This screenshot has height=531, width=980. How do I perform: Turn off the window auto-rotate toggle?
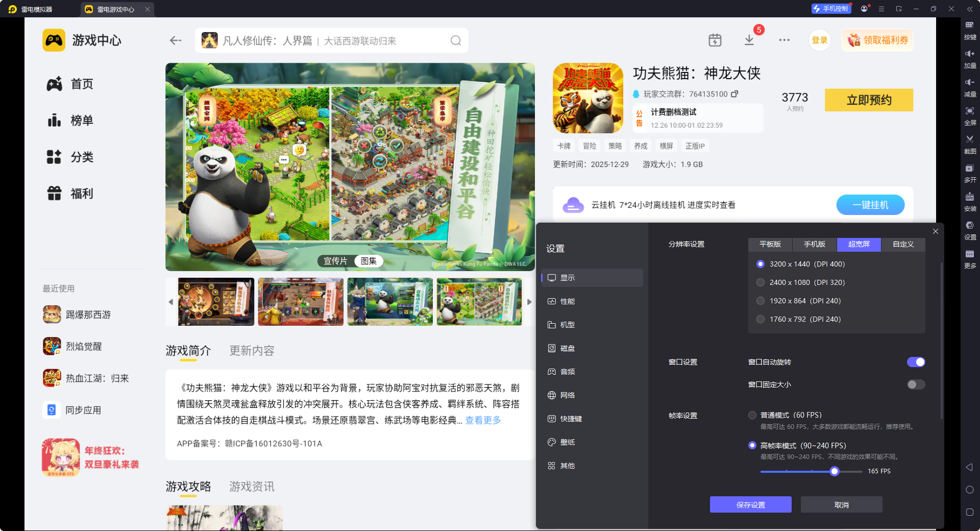click(916, 362)
